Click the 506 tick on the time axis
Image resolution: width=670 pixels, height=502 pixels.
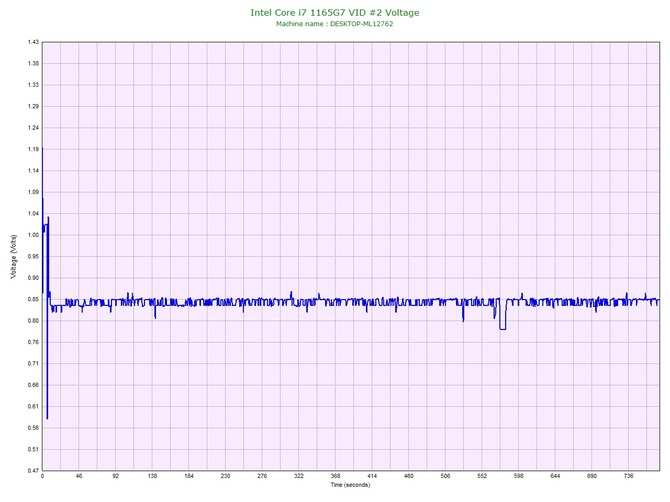coord(445,476)
